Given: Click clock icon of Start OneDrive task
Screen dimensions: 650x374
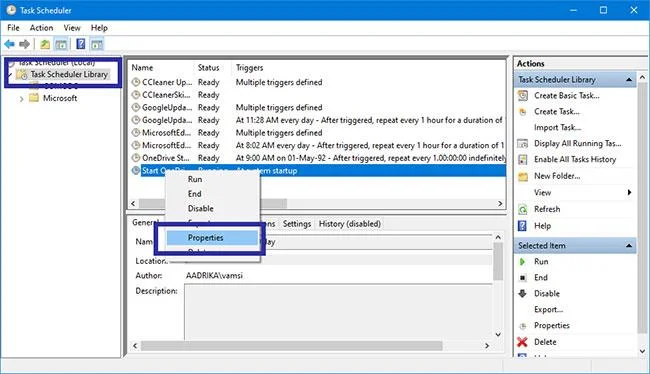Looking at the screenshot, I should click(136, 170).
